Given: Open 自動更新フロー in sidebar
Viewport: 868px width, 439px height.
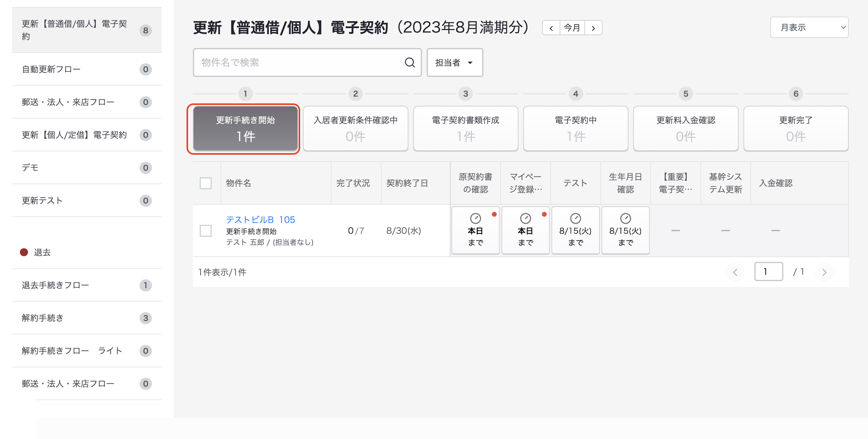Looking at the screenshot, I should pyautogui.click(x=87, y=69).
